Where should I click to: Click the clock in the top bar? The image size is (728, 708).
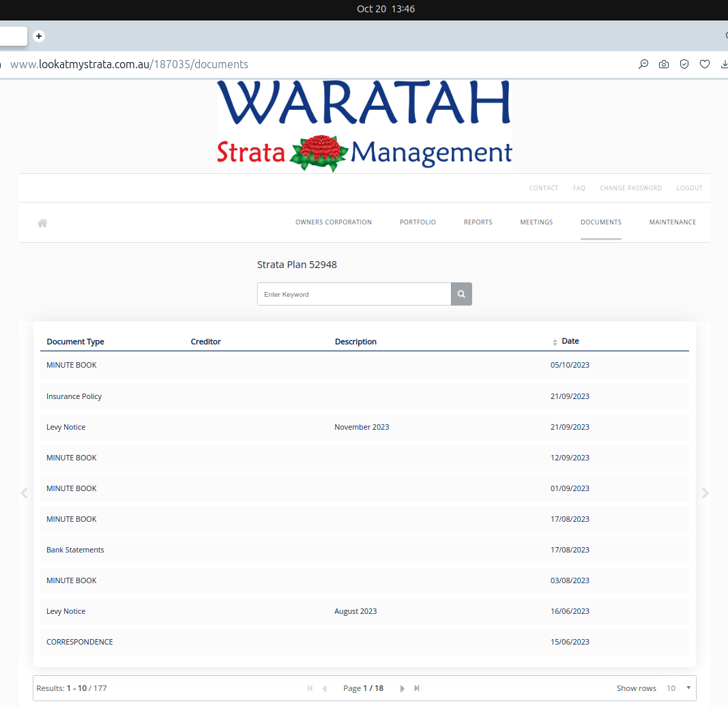tap(385, 9)
